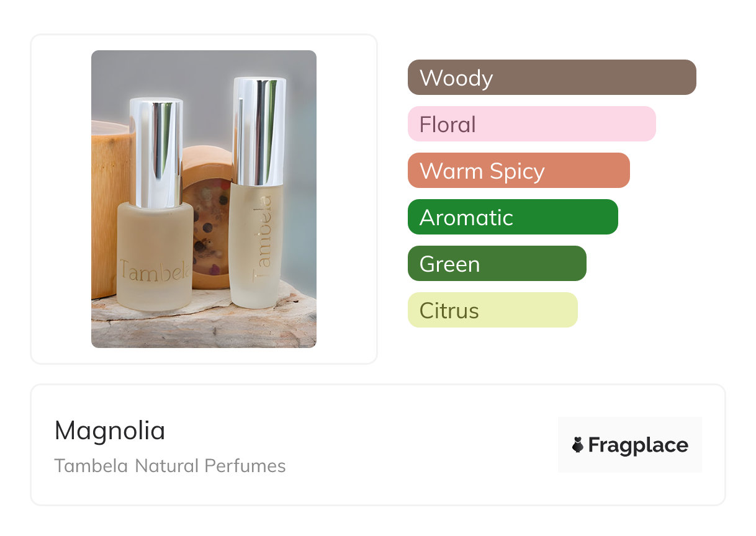Click the vertical Tambela text on the tall bottle
Viewport: 756px width, 536px height.
point(263,233)
